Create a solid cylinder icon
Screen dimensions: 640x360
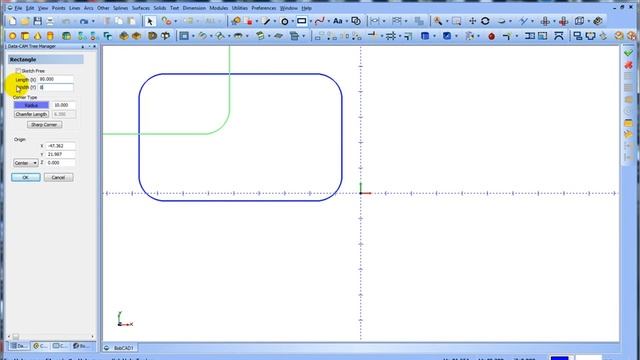coord(50,36)
